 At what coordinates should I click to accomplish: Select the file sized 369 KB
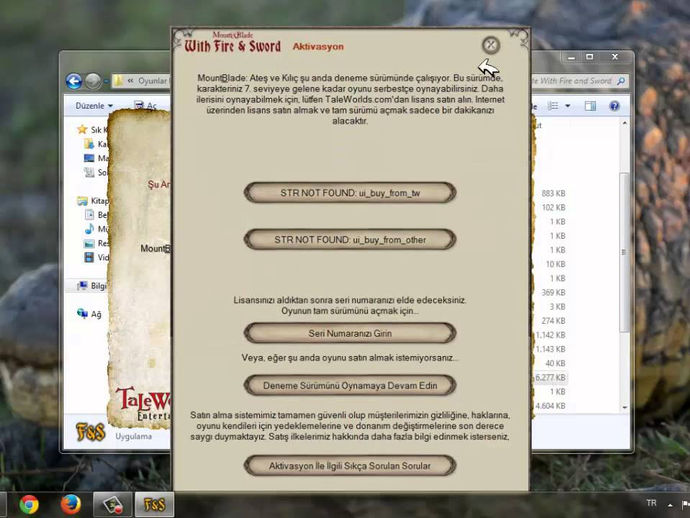click(x=554, y=292)
